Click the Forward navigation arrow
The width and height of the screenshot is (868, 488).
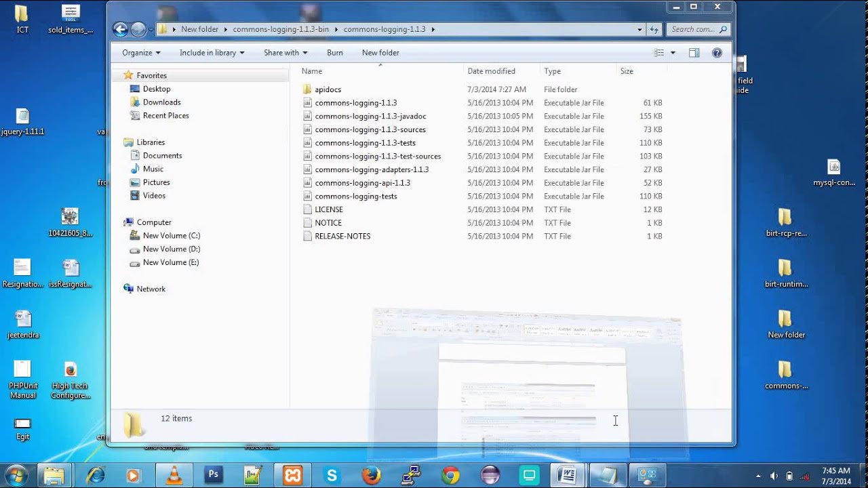[x=138, y=29]
